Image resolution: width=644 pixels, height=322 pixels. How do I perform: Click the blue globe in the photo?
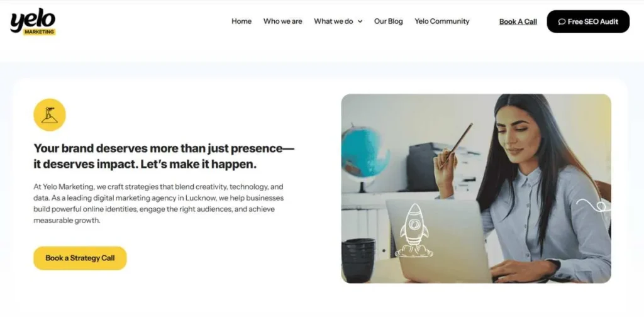364,153
